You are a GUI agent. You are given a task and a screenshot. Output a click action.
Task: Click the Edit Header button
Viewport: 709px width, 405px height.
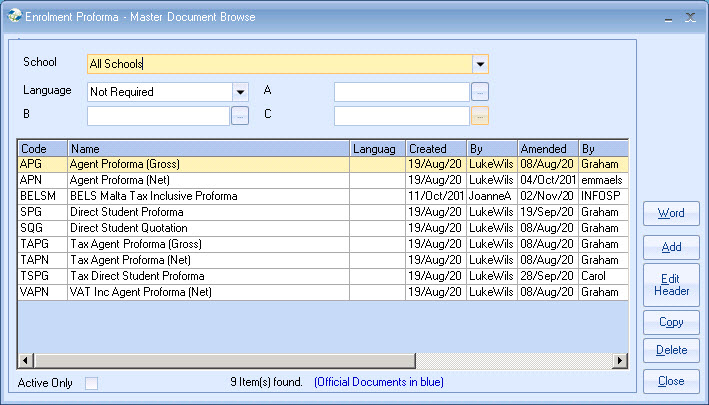[x=671, y=284]
